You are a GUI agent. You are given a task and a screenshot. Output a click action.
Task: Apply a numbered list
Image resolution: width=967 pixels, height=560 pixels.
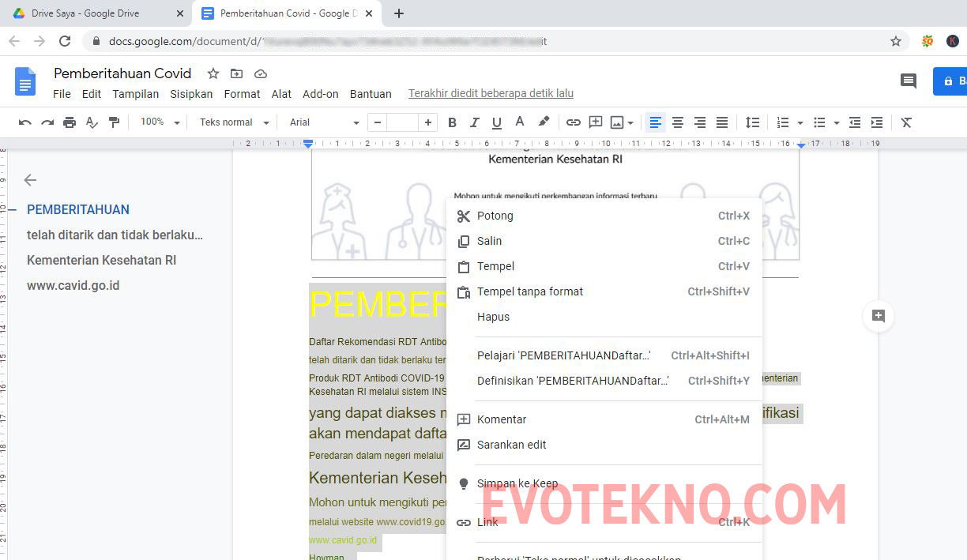pos(783,122)
